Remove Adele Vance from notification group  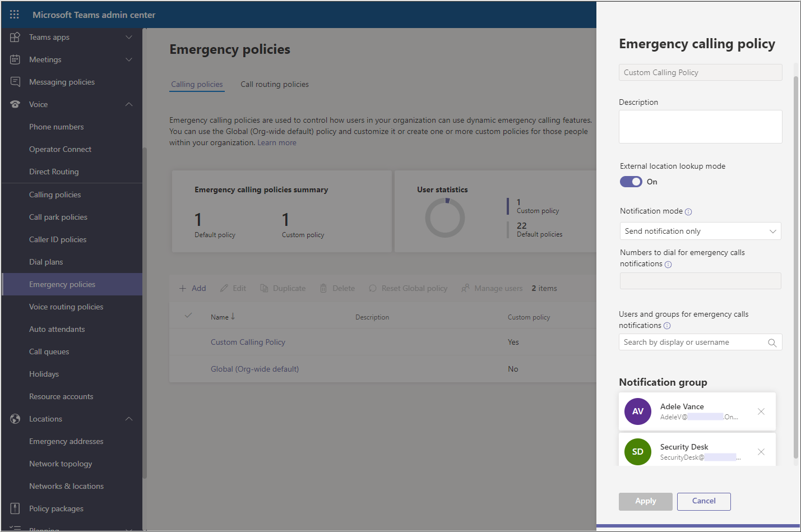tap(761, 411)
